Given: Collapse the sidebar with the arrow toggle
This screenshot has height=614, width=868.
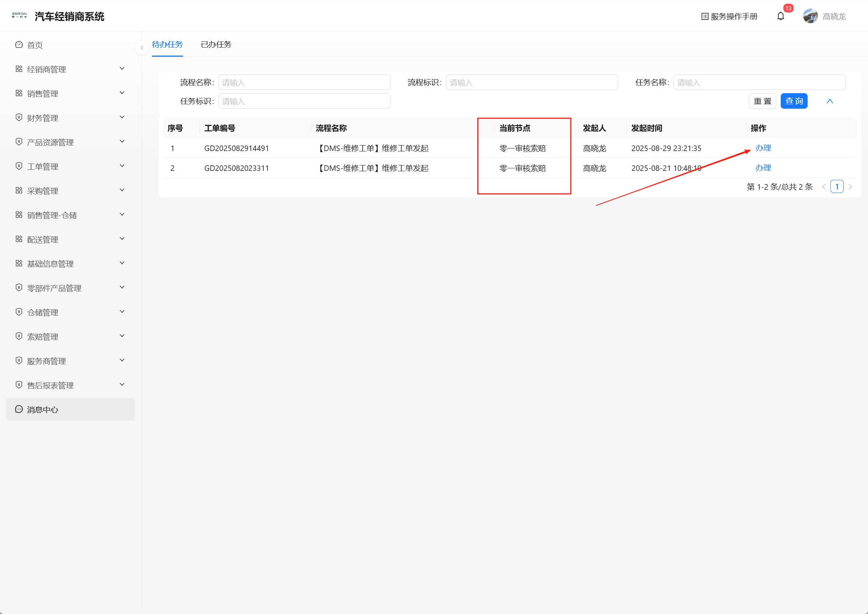Looking at the screenshot, I should coord(142,48).
